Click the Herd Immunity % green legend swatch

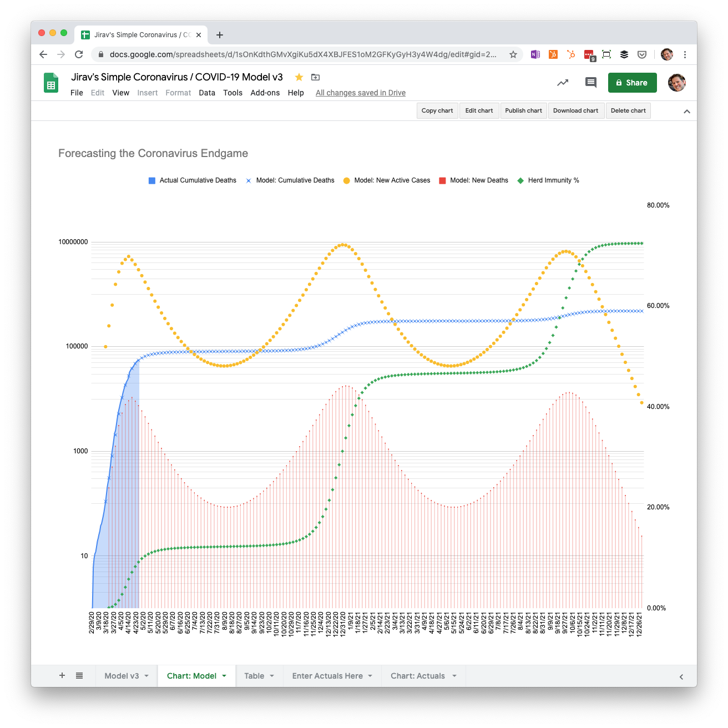click(520, 181)
